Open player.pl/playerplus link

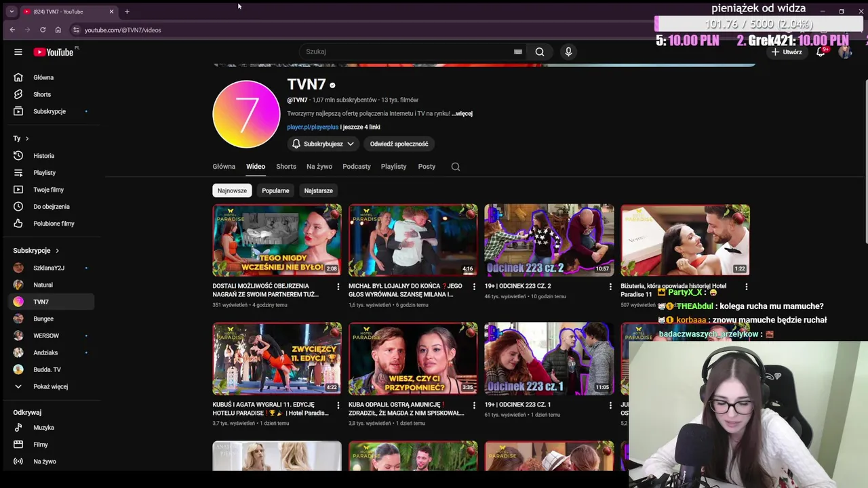[313, 127]
